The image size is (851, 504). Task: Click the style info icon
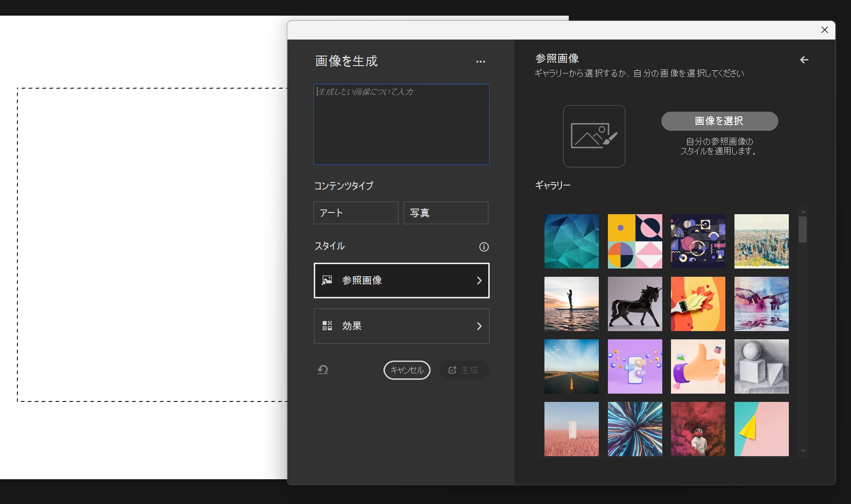pos(484,247)
